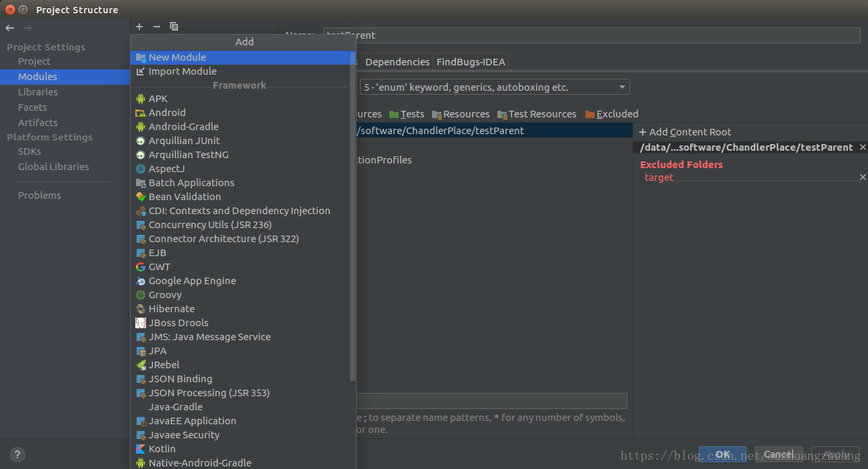868x469 pixels.
Task: Go forward with the right arrow
Action: pos(27,28)
